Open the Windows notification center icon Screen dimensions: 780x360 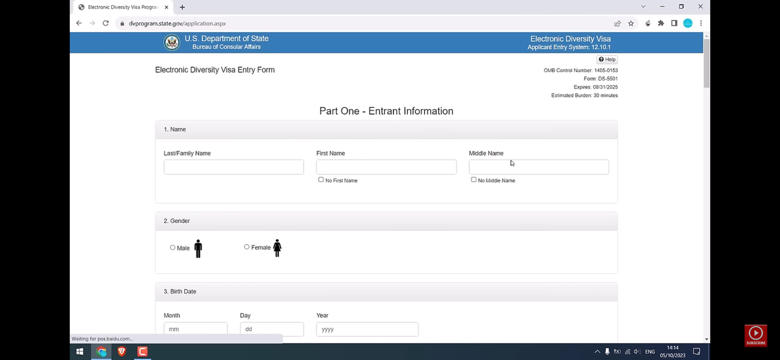696,352
